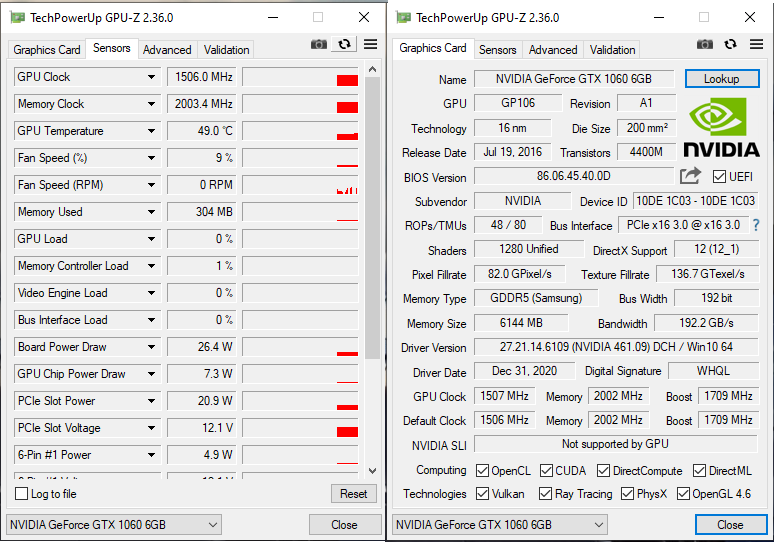776x543 pixels.
Task: Click the GPU Temperature sensor graph
Action: tap(300, 131)
